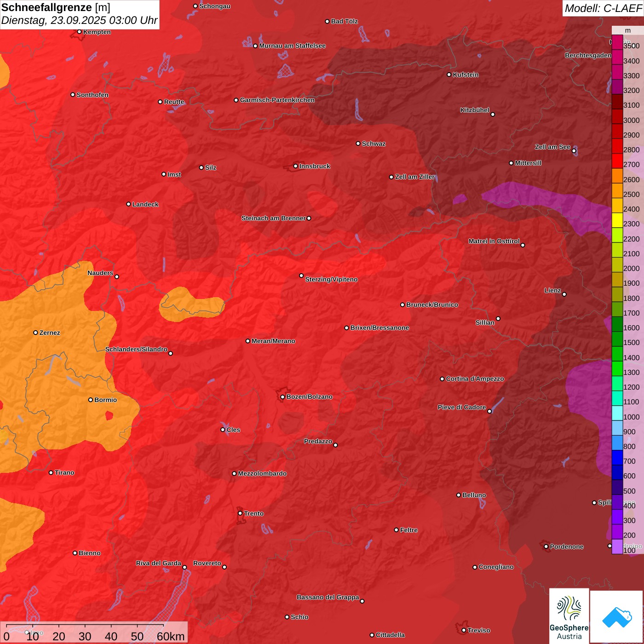The image size is (644, 644).
Task: Click the 'Kempten' label
Action: pos(97,32)
